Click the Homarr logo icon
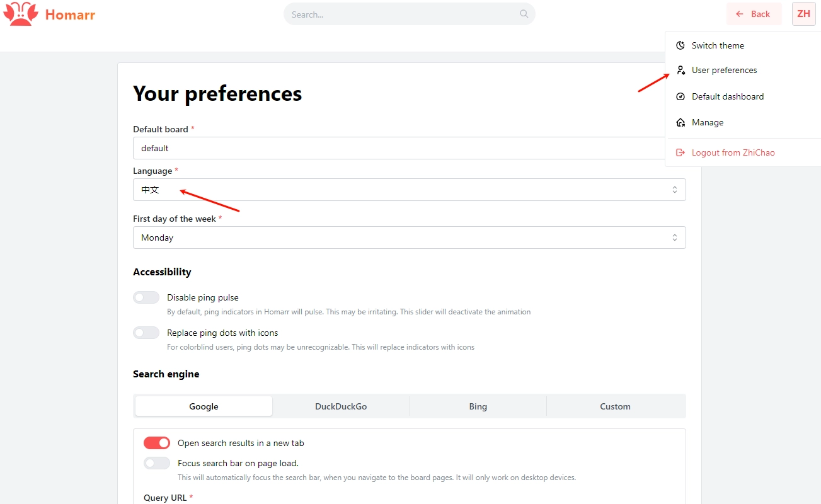Viewport: 821px width, 504px height. tap(21, 13)
